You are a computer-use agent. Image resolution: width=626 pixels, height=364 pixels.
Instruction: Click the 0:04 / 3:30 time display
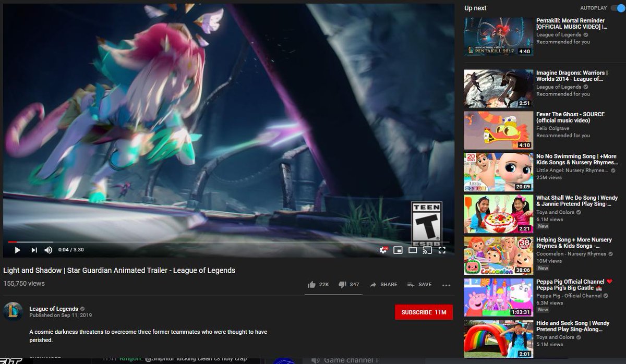[71, 250]
